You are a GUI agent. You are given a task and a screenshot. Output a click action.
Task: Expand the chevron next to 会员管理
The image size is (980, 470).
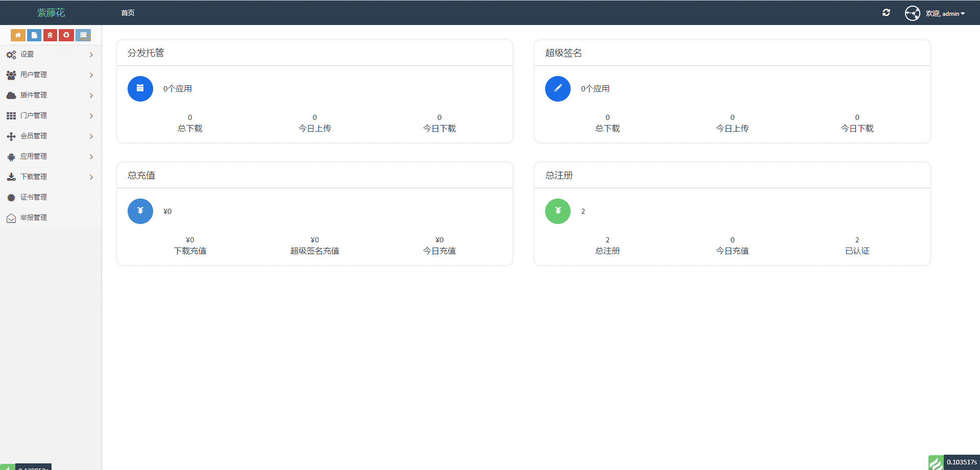(91, 136)
